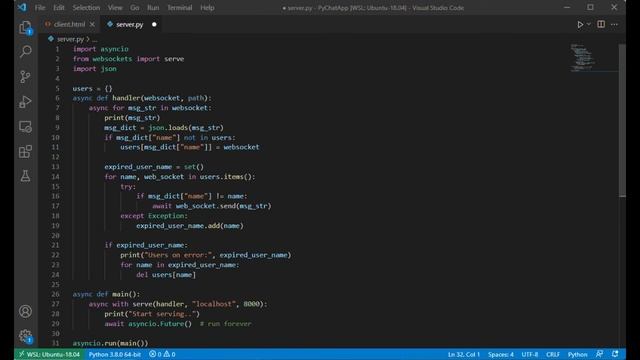The width and height of the screenshot is (640, 360).
Task: Click line 24 'del users[name]'
Action: (x=166, y=275)
